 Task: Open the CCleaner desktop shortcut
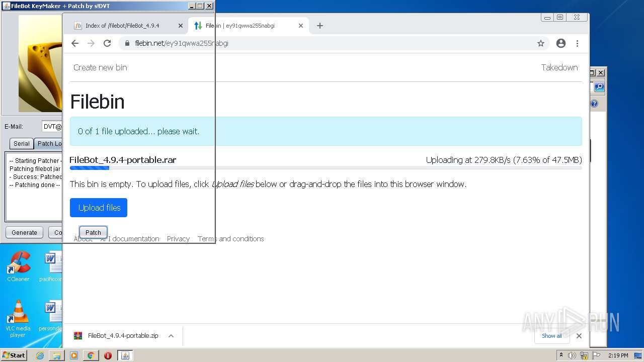coord(18,266)
